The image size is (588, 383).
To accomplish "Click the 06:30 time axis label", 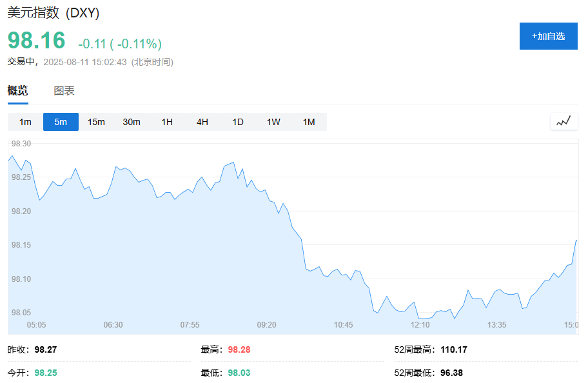I will 113,325.
